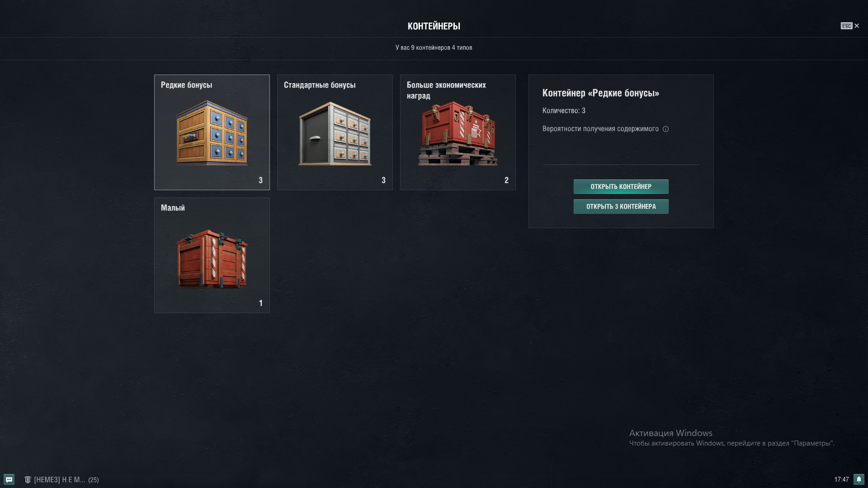
Task: Click the ESC key label
Action: [x=846, y=26]
